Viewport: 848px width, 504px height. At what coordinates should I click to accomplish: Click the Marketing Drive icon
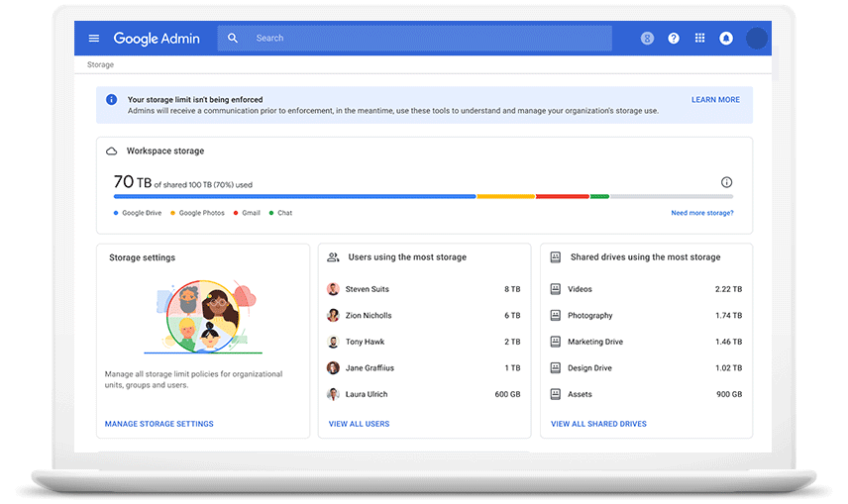pos(556,342)
